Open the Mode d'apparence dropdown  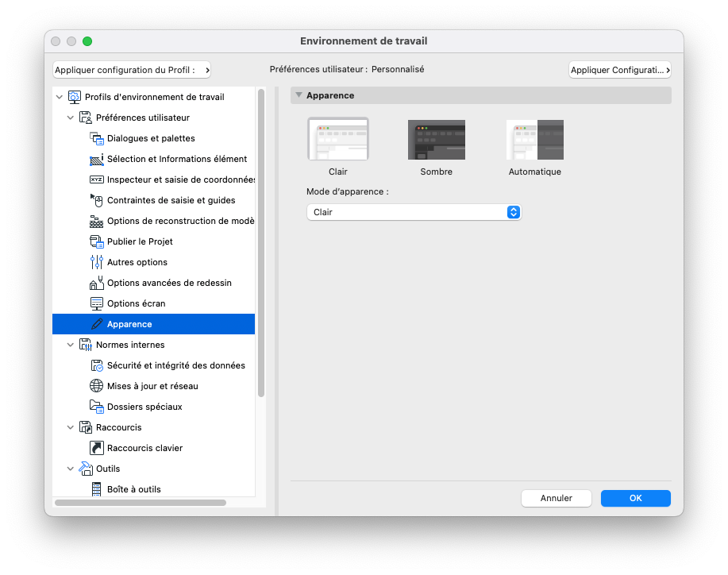414,212
